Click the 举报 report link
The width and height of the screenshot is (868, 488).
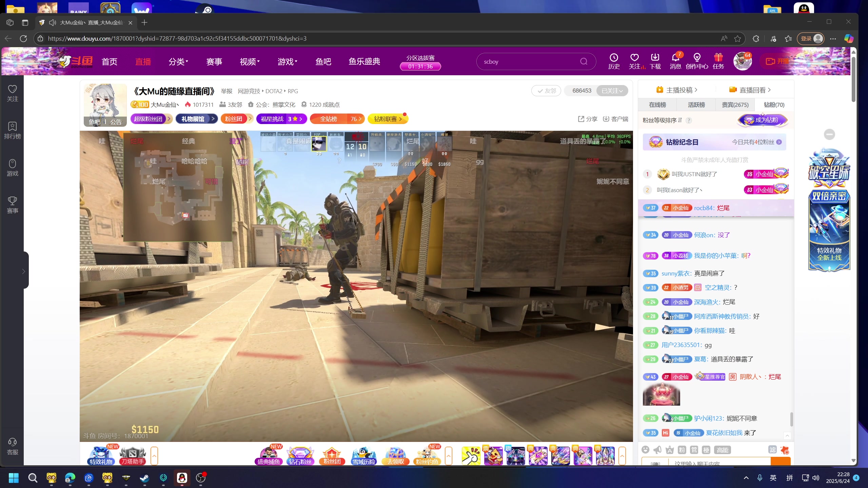(226, 91)
